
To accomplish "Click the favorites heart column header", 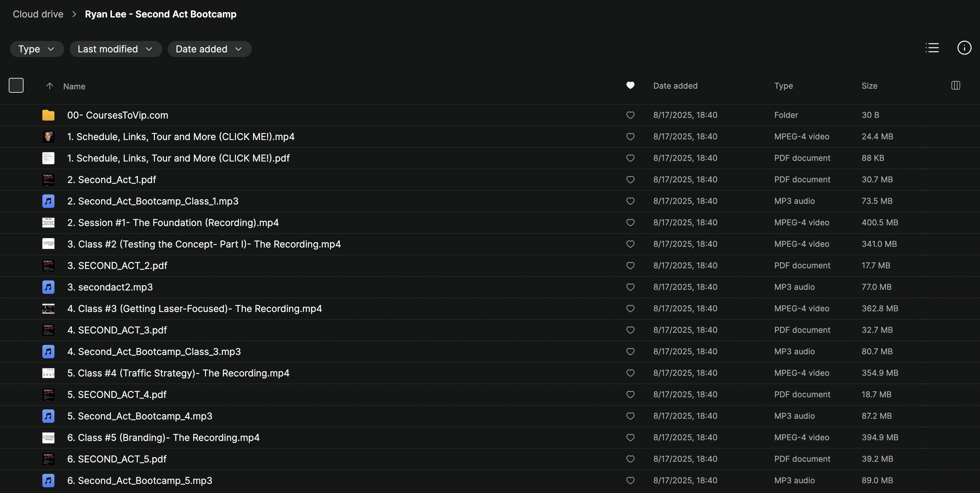I will 630,86.
